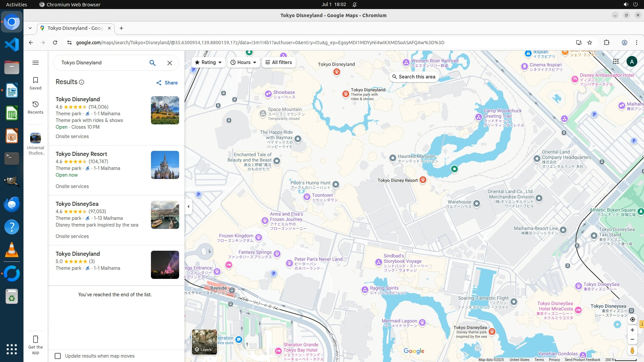Open the Google apps grid icon

point(616,61)
